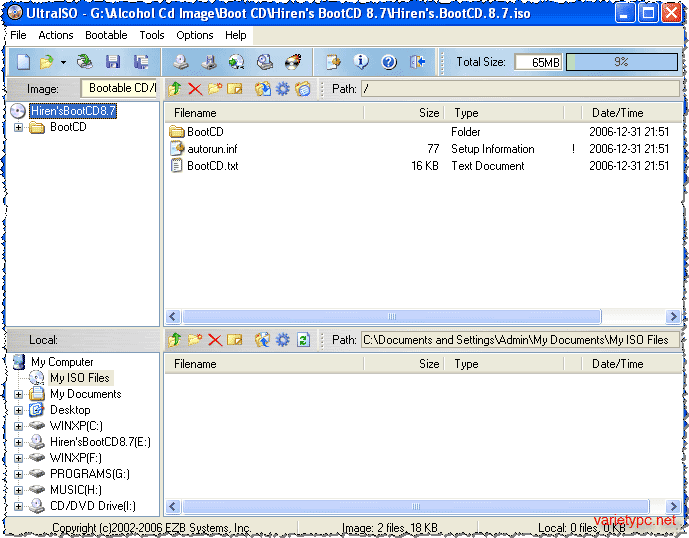Viewport: 689px width, 538px height.
Task: Click the image file list horizontal scrollbar
Action: pyautogui.click(x=423, y=316)
